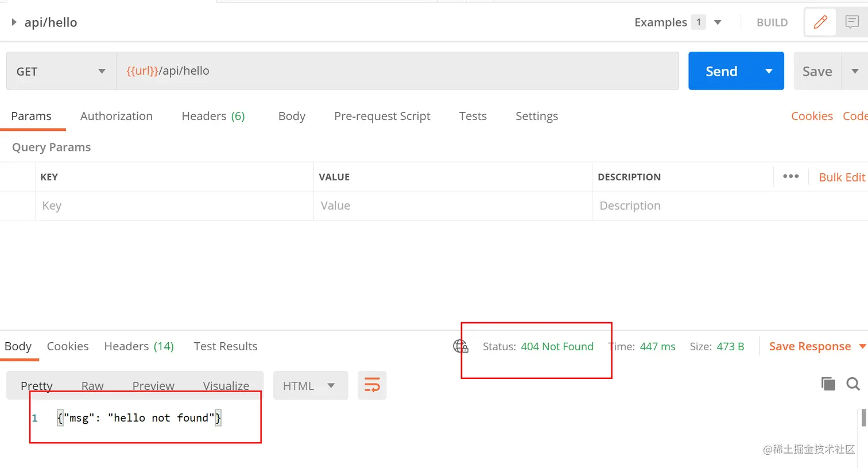The width and height of the screenshot is (868, 468).
Task: Click the Examples count badge
Action: pos(699,22)
